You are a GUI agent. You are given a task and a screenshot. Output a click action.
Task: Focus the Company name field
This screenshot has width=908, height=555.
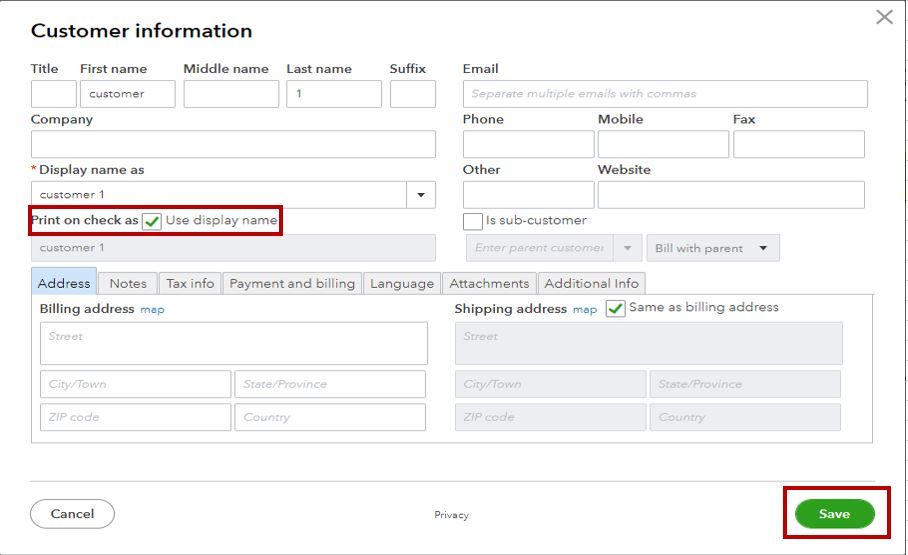coord(233,144)
